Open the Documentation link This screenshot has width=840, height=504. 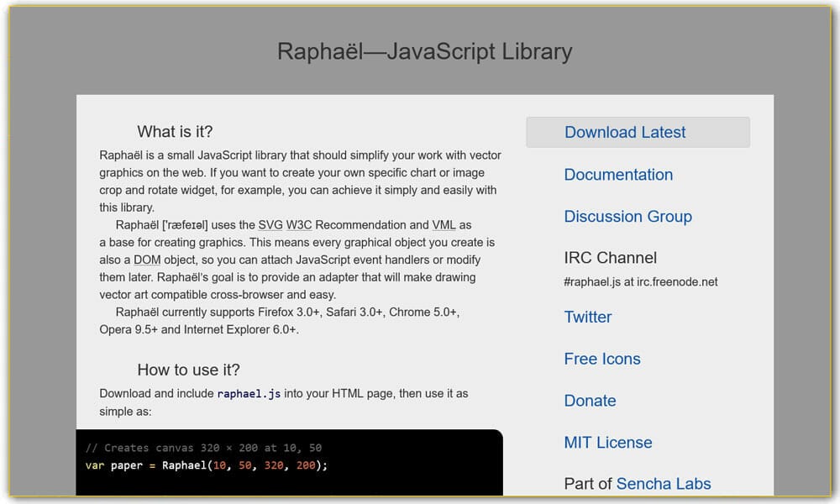coord(618,175)
